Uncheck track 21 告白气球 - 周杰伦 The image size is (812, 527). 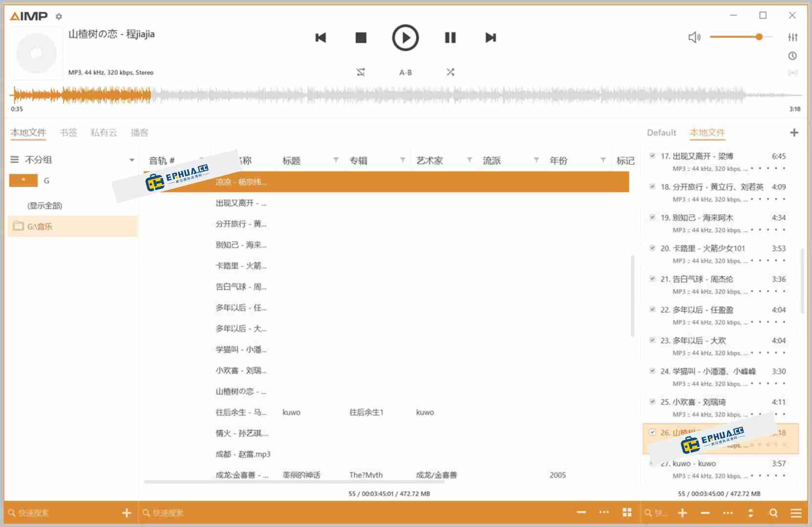click(x=652, y=278)
